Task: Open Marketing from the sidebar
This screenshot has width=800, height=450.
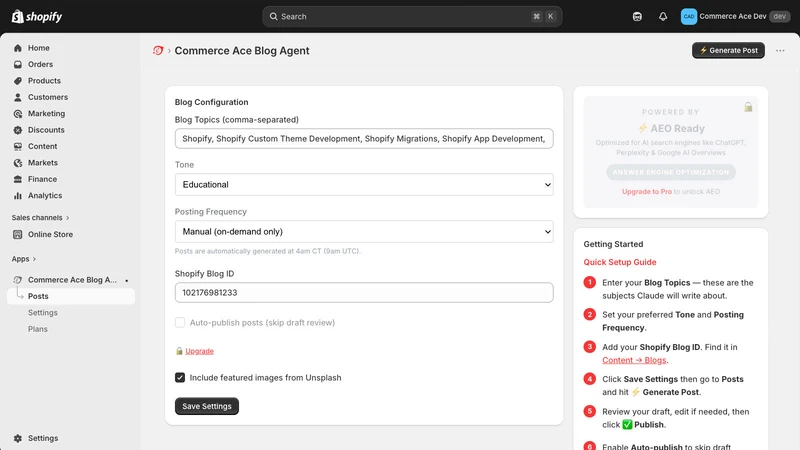Action: (46, 113)
